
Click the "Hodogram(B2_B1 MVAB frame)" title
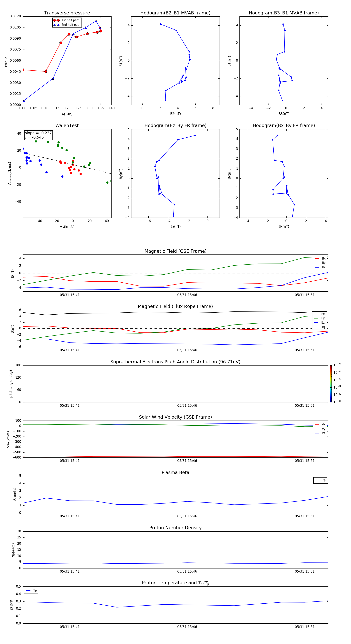tap(175, 13)
